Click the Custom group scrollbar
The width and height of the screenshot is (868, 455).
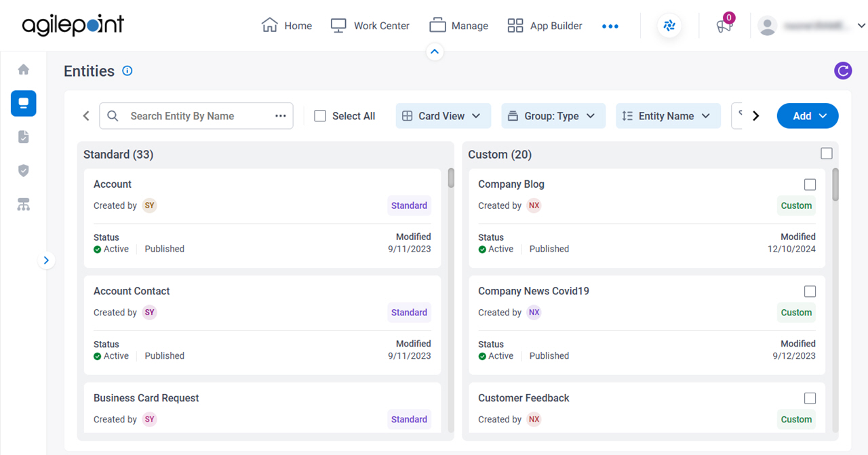(835, 184)
